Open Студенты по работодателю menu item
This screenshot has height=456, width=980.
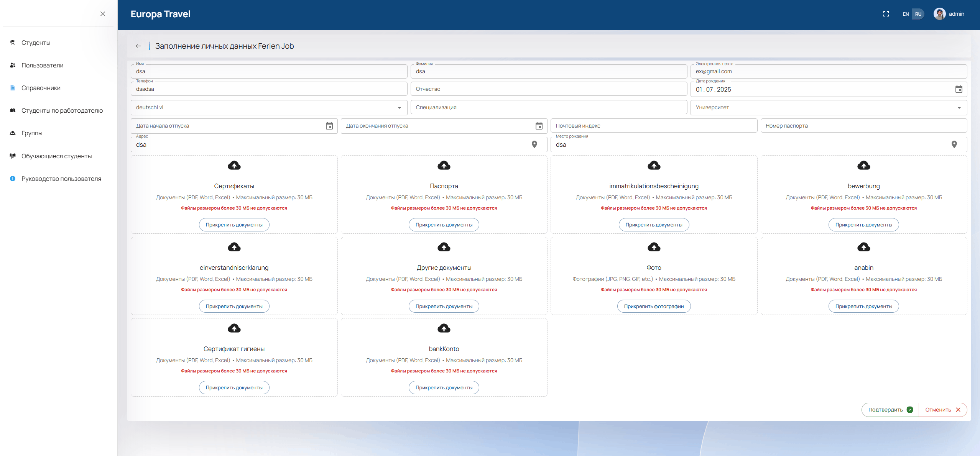tap(58, 110)
